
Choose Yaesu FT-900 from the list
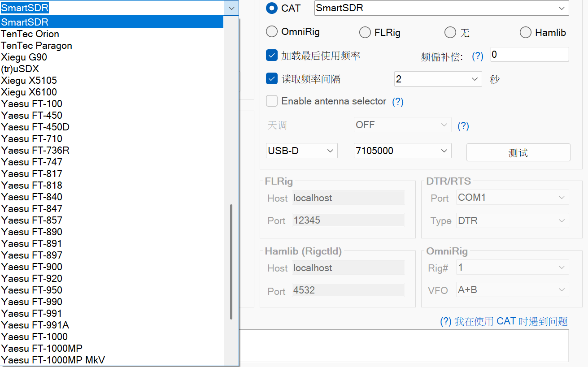tap(112, 267)
